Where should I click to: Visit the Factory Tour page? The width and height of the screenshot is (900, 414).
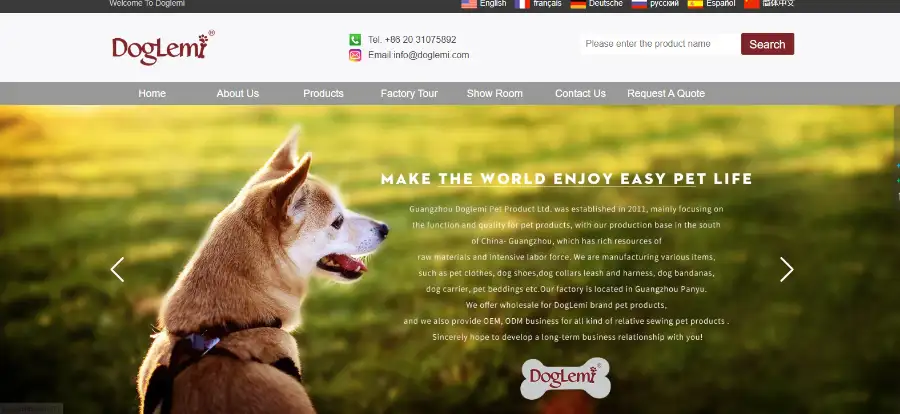point(409,94)
